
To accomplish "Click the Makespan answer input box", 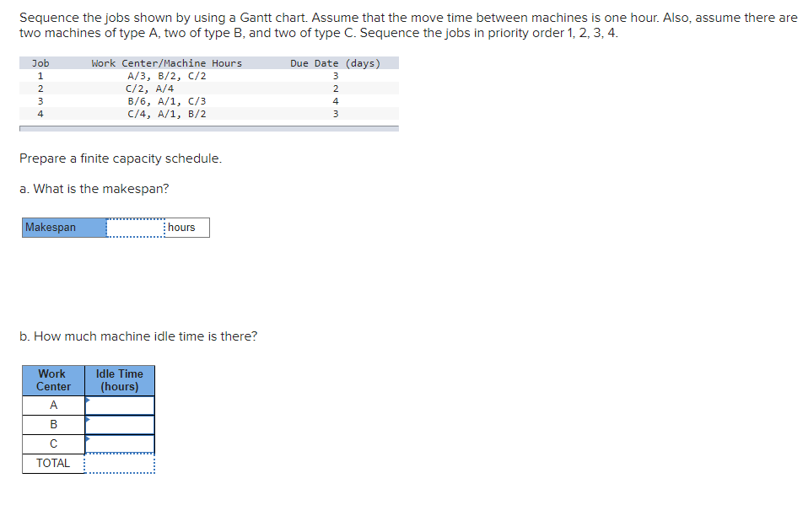I will click(x=135, y=227).
